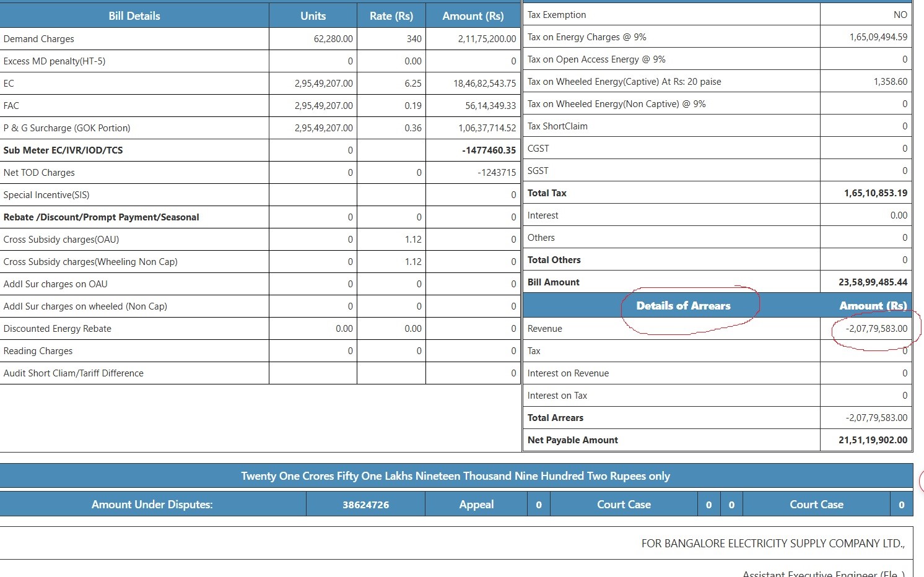Click the Bill Details column header
This screenshot has width=924, height=577.
[134, 16]
